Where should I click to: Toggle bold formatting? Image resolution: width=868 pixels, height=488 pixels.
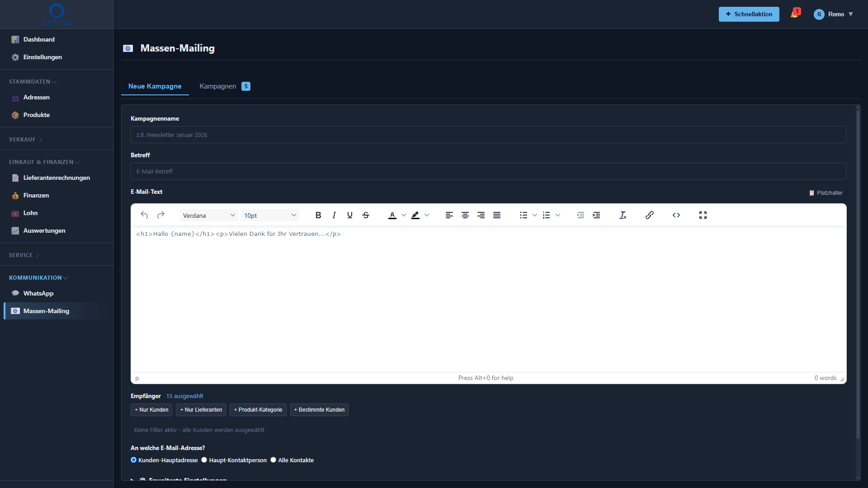(x=318, y=215)
